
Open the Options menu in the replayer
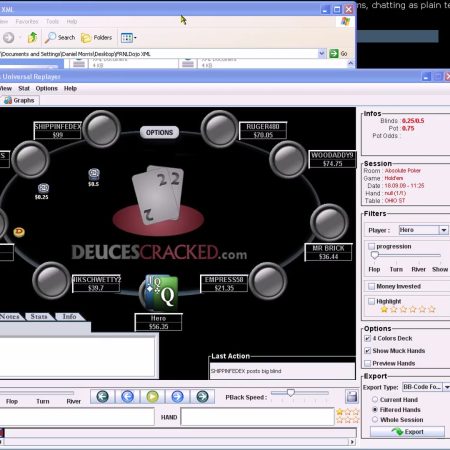tap(47, 88)
